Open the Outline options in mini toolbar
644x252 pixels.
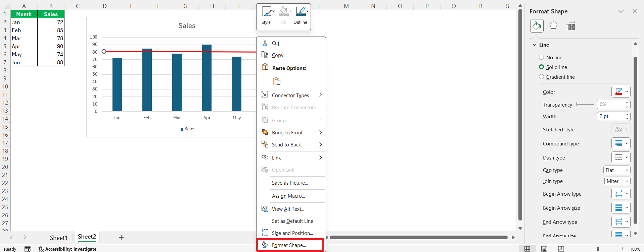tap(301, 15)
